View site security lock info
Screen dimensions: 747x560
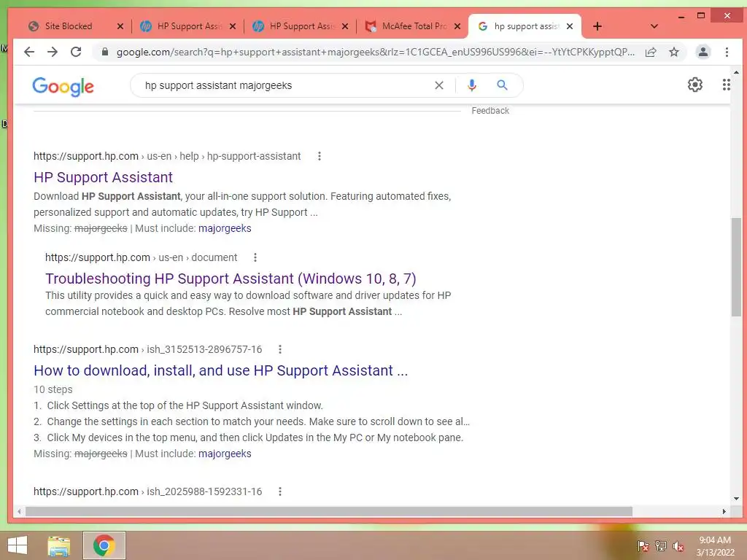tap(105, 52)
